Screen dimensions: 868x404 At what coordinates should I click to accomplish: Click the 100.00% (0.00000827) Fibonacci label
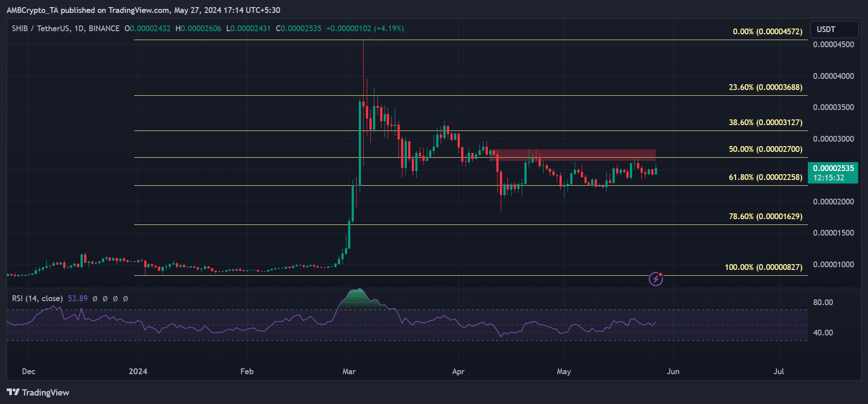click(x=764, y=267)
